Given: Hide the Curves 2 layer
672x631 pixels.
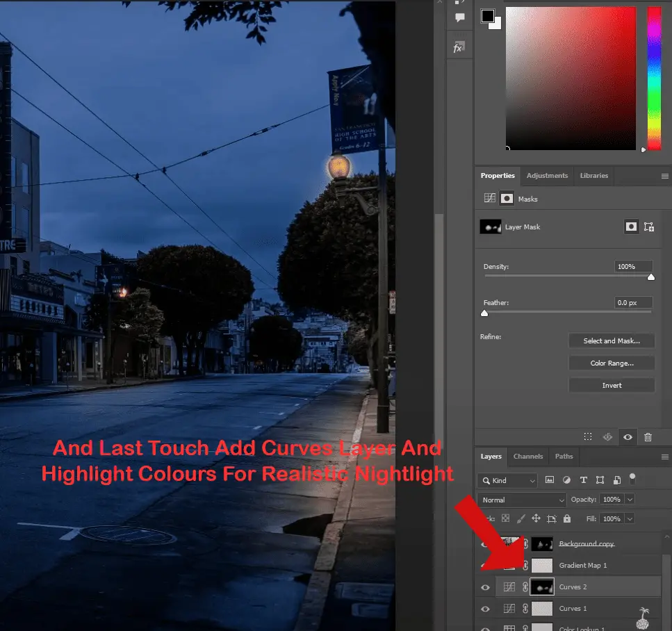Looking at the screenshot, I should coord(485,587).
